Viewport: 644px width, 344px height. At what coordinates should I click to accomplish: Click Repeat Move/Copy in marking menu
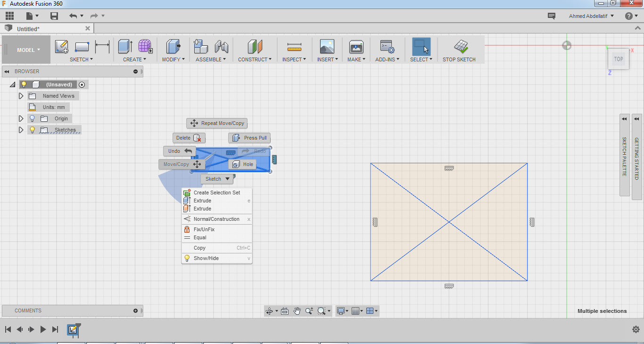[217, 123]
